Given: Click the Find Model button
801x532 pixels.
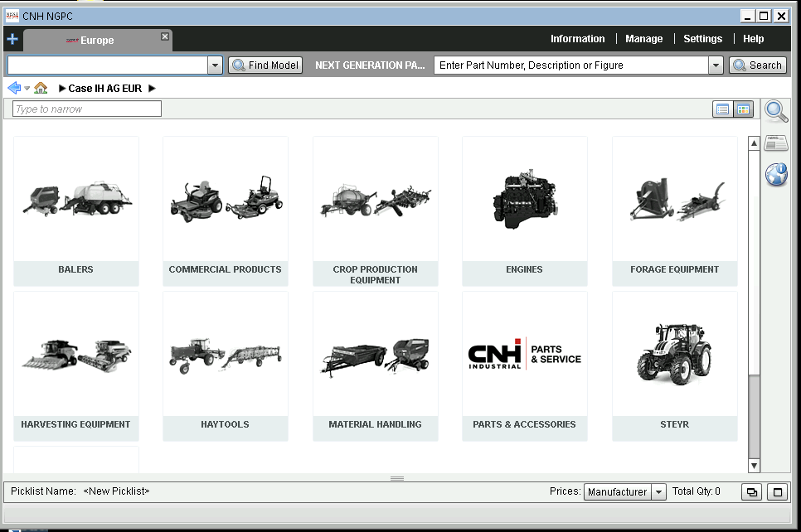Looking at the screenshot, I should (265, 65).
